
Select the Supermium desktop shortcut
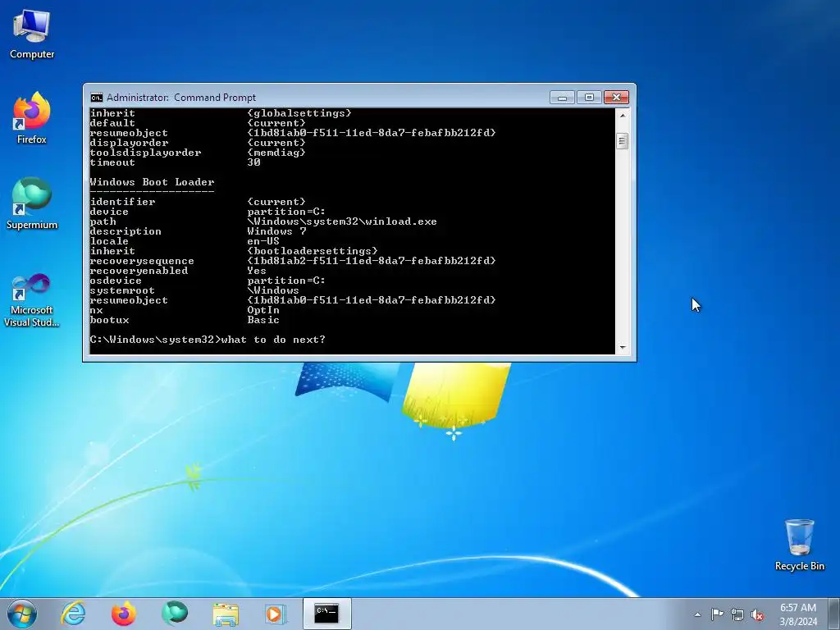[32, 203]
